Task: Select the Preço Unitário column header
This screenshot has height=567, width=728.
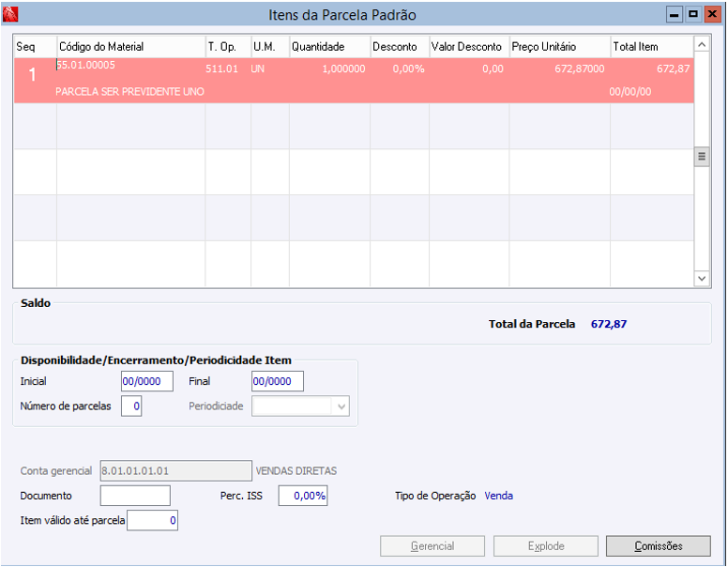Action: coord(560,47)
